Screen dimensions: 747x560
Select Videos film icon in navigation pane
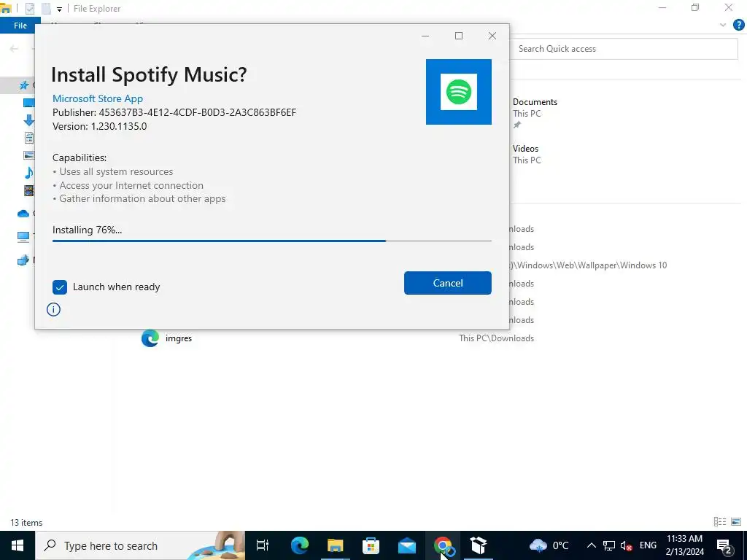coord(28,191)
